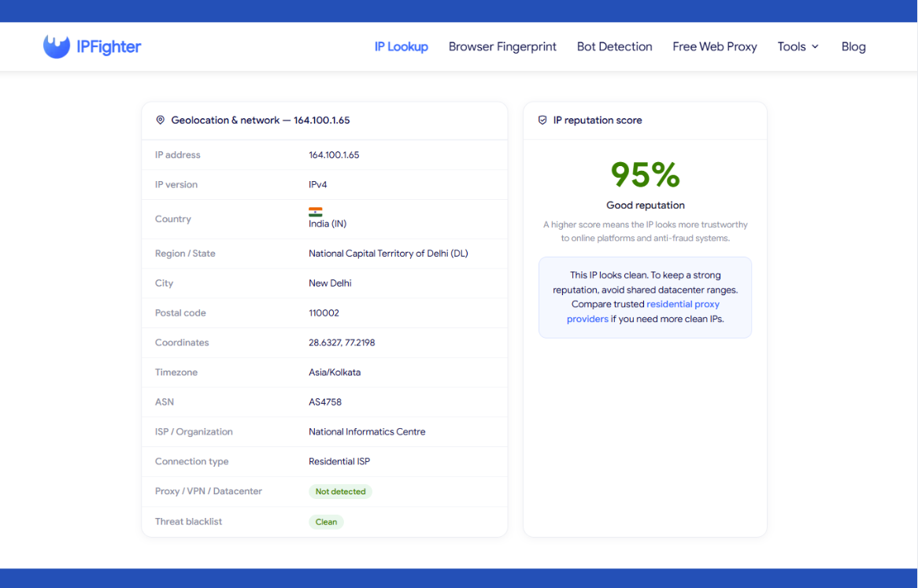
Task: Click the IPv4 version value
Action: [318, 184]
